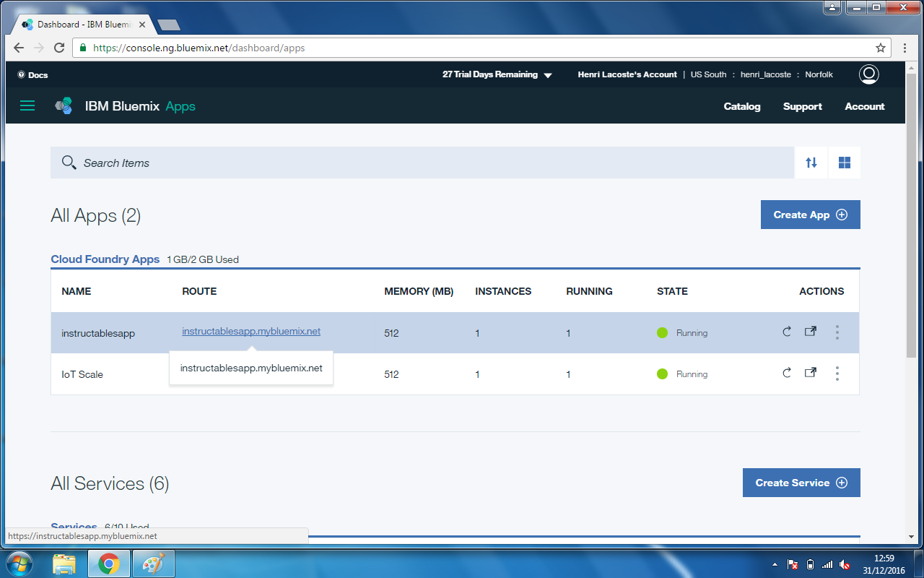The height and width of the screenshot is (578, 924).
Task: Open Paint from the taskbar
Action: (153, 564)
